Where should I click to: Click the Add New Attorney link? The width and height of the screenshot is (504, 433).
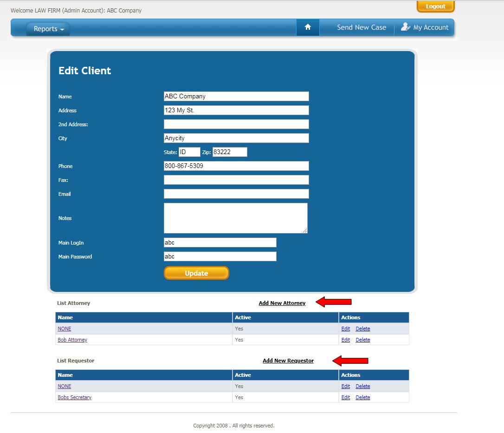coord(282,303)
